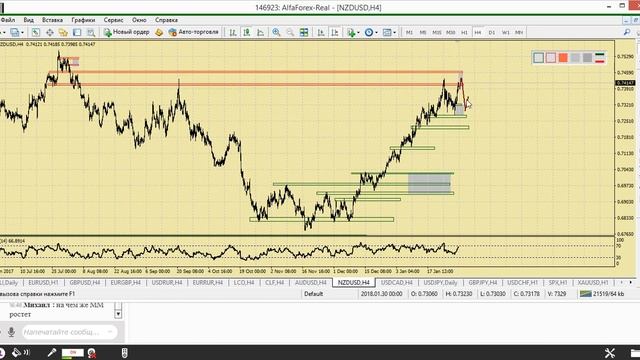The width and height of the screenshot is (640, 360).
Task: Select candlestick chart type icon
Action: [247, 32]
